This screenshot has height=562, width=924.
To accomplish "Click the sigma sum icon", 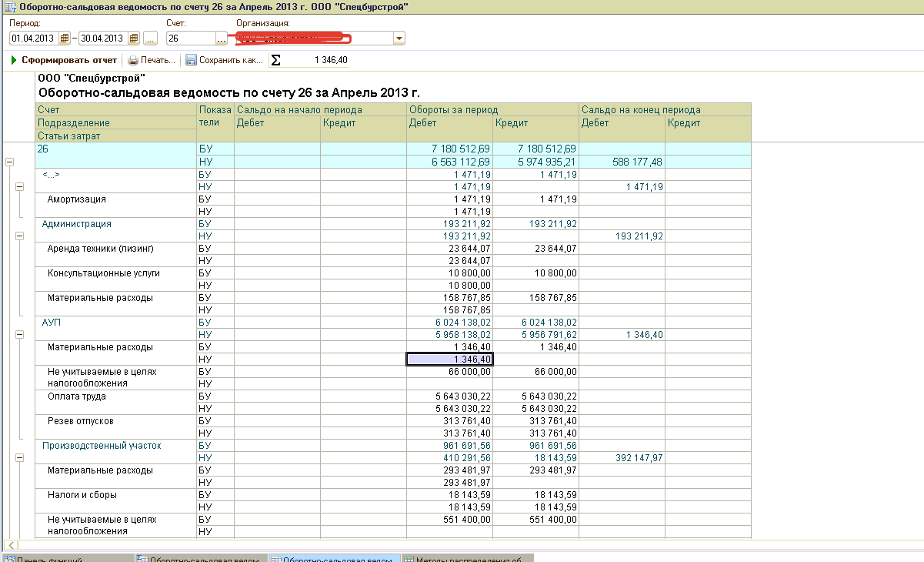I will [276, 60].
